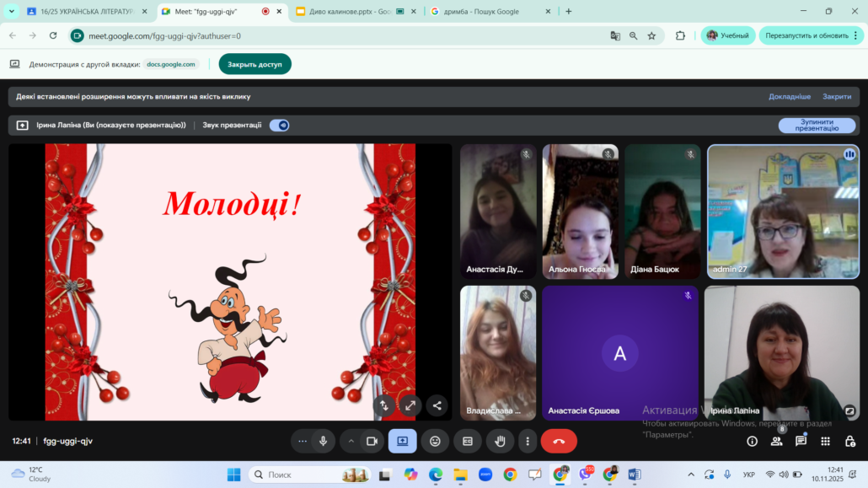
Task: Open the meeting details info icon
Action: tap(752, 441)
